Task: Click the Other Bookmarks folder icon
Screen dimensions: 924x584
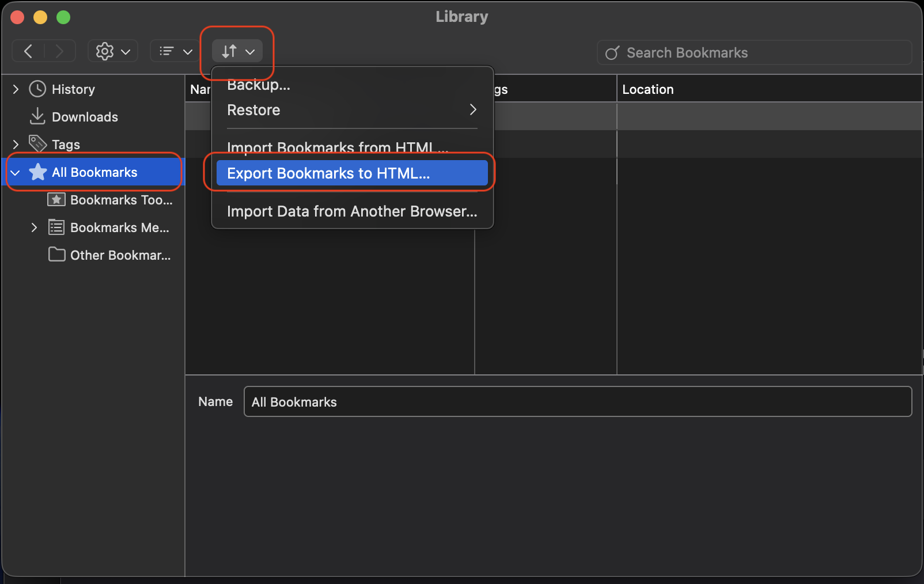Action: click(56, 255)
